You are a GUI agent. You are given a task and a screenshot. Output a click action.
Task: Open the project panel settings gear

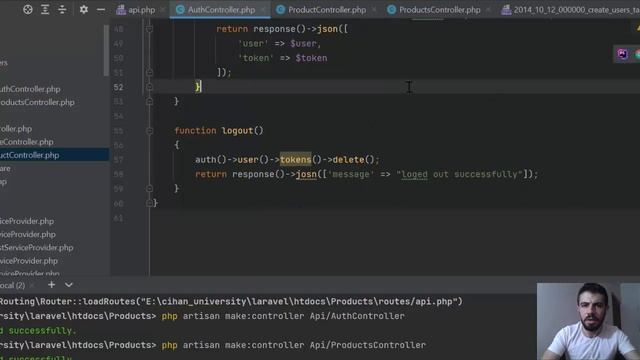coord(84,9)
